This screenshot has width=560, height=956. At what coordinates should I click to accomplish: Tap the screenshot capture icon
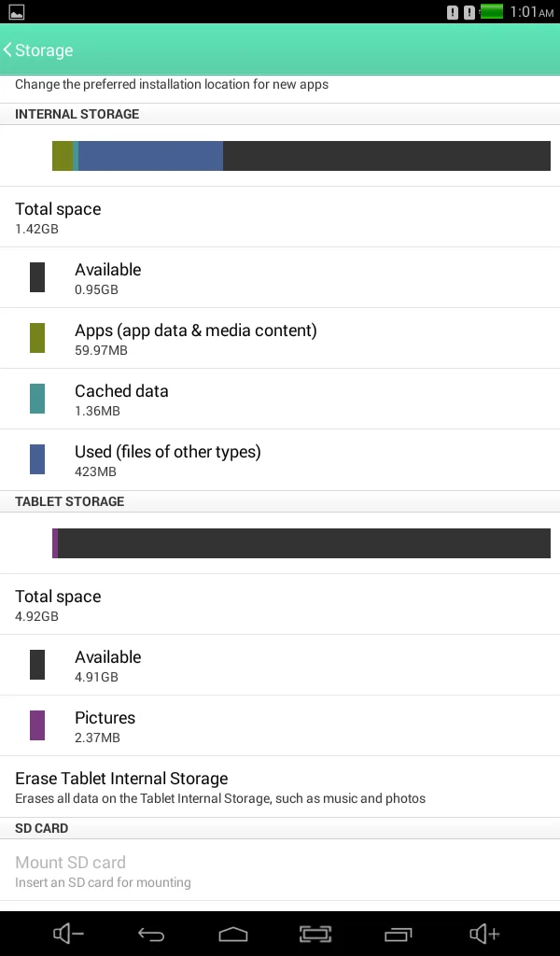(315, 934)
